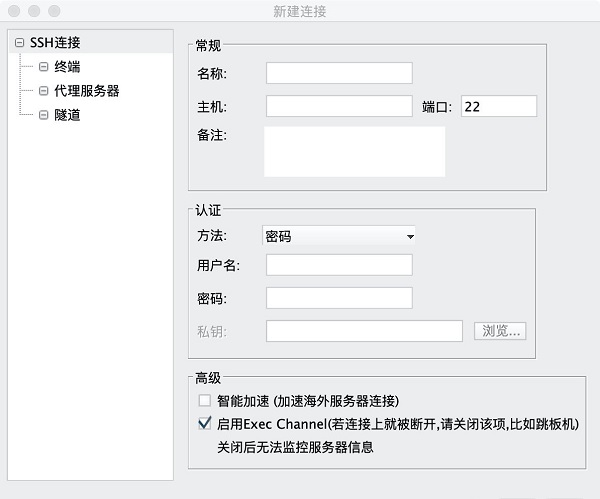Viewport: 600px width, 499px height.
Task: Click the 私钥 path field
Action: (x=364, y=331)
